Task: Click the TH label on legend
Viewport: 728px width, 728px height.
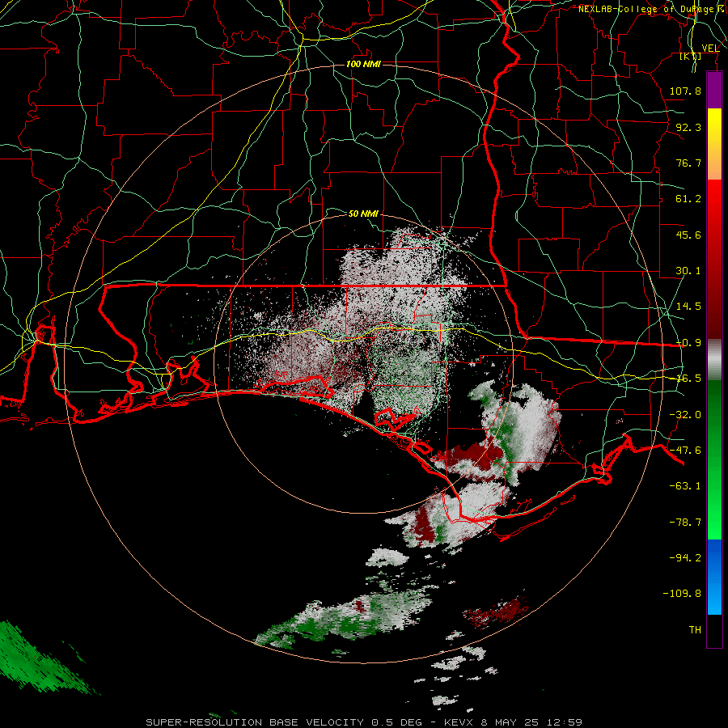Action: click(695, 630)
